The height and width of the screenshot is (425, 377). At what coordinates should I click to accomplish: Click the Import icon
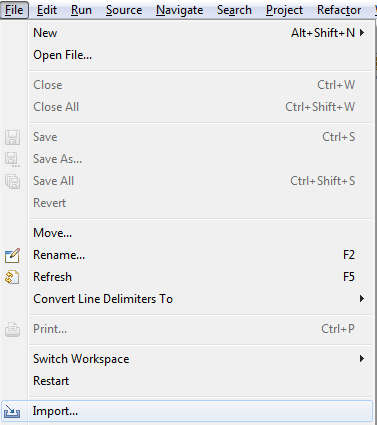(x=12, y=412)
